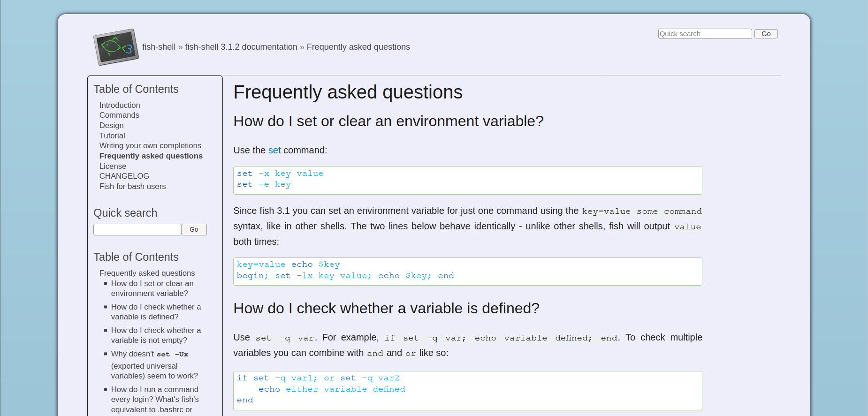
Task: Go to Commands in Table of Contents
Action: [119, 115]
